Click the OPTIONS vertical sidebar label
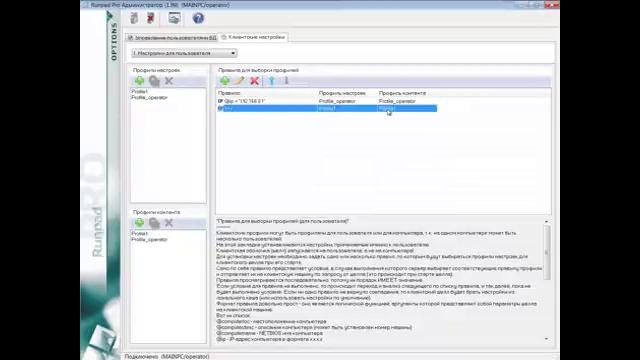The image size is (640, 360). (x=114, y=41)
